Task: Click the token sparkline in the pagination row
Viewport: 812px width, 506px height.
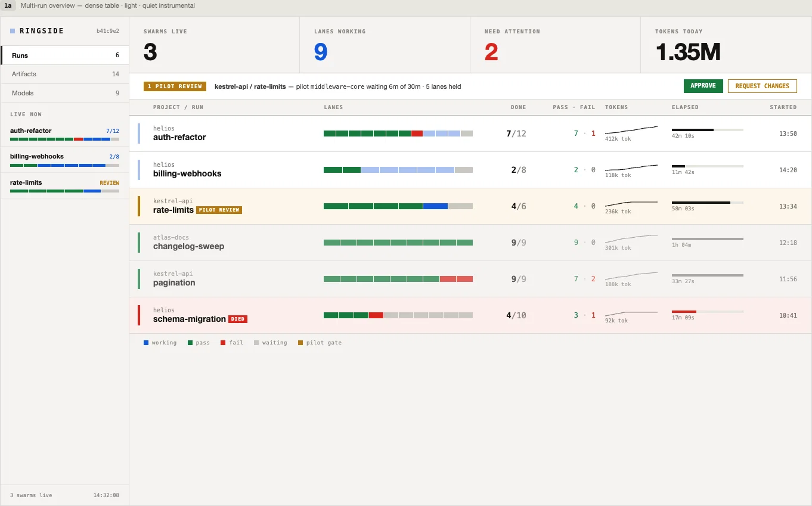Action: (631, 276)
